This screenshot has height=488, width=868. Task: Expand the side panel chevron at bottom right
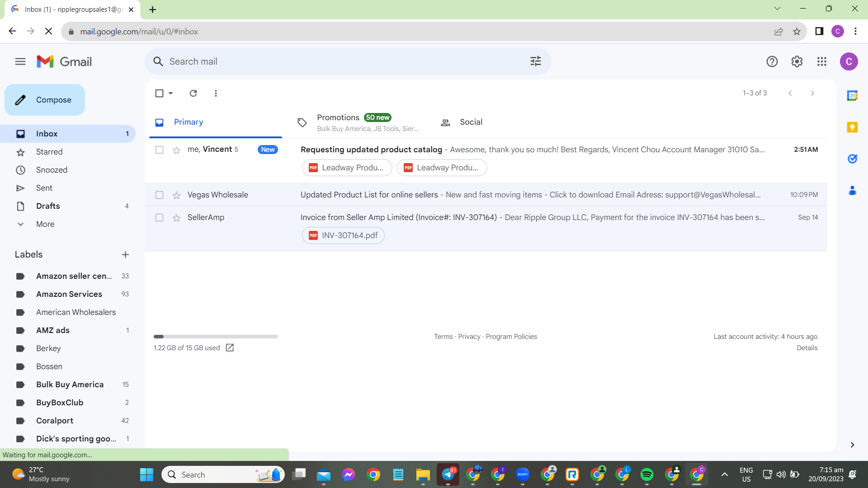coord(852,445)
